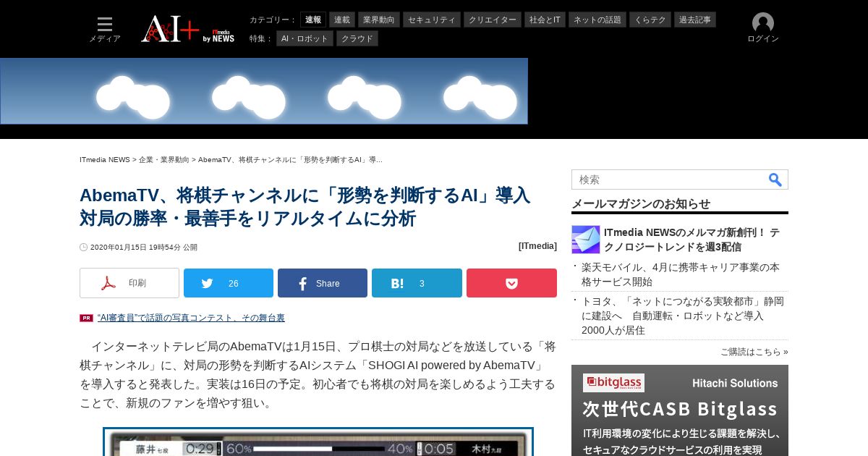Image resolution: width=868 pixels, height=456 pixels.
Task: Open the ログイン user avatar
Action: 763,28
